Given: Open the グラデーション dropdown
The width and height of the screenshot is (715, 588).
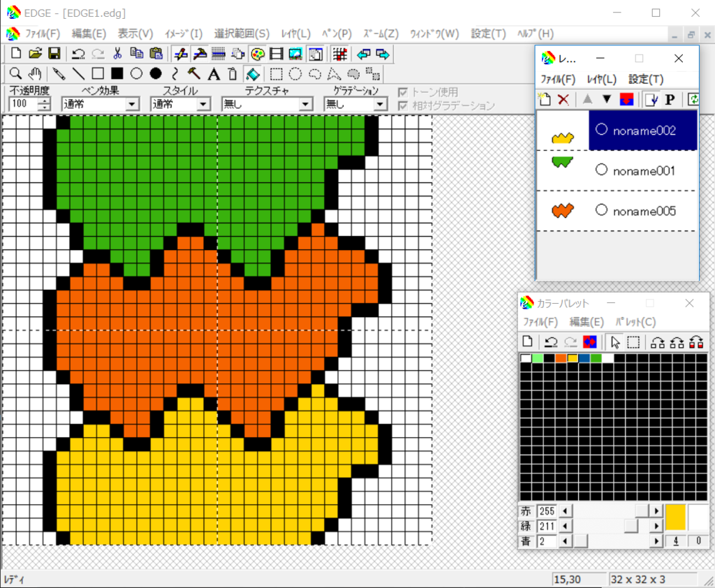Looking at the screenshot, I should tap(380, 105).
